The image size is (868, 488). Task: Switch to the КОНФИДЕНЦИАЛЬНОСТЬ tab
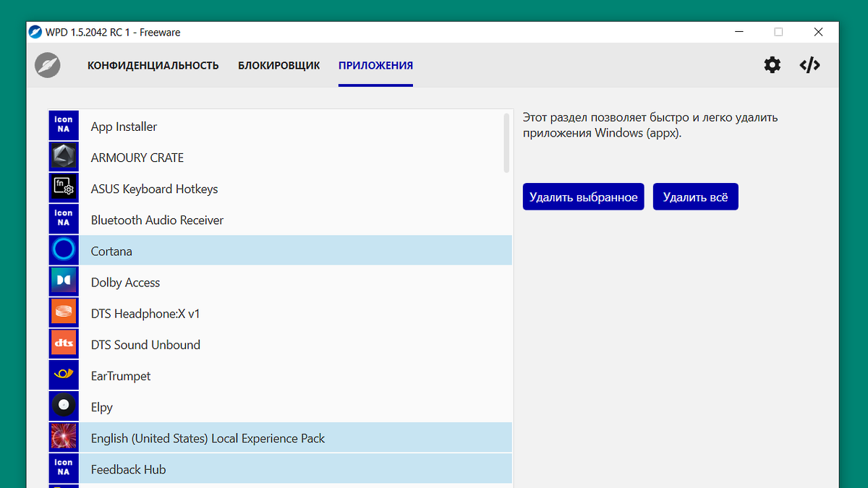(x=153, y=65)
